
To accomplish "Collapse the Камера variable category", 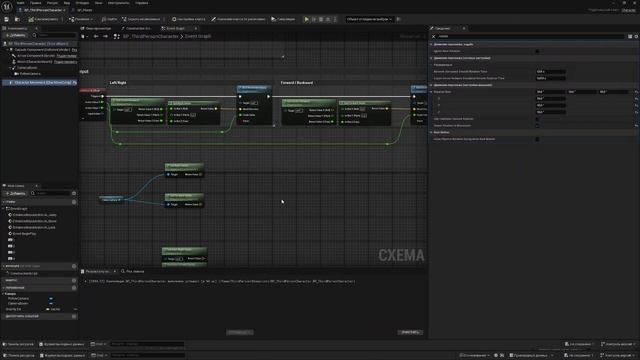I will tap(4, 294).
